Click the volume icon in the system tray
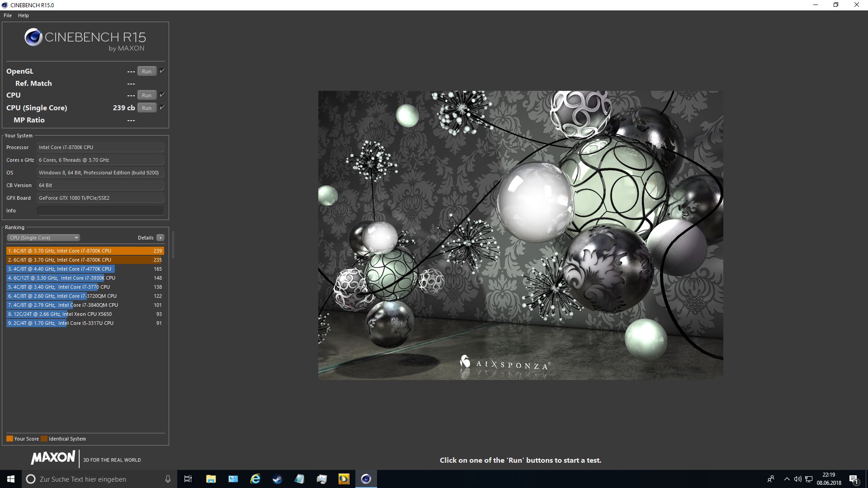Image resolution: width=868 pixels, height=488 pixels. (797, 479)
